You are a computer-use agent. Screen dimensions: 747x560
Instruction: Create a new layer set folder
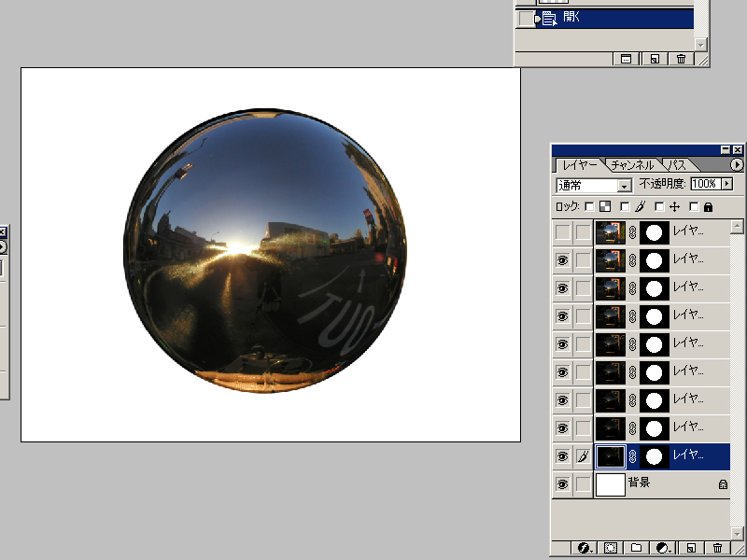(637, 548)
